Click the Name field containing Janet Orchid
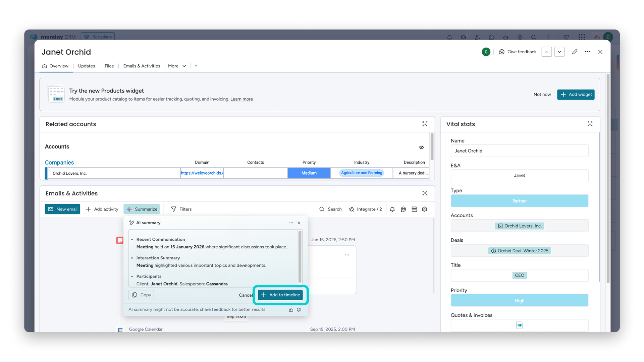The image size is (644, 362). coord(520,151)
